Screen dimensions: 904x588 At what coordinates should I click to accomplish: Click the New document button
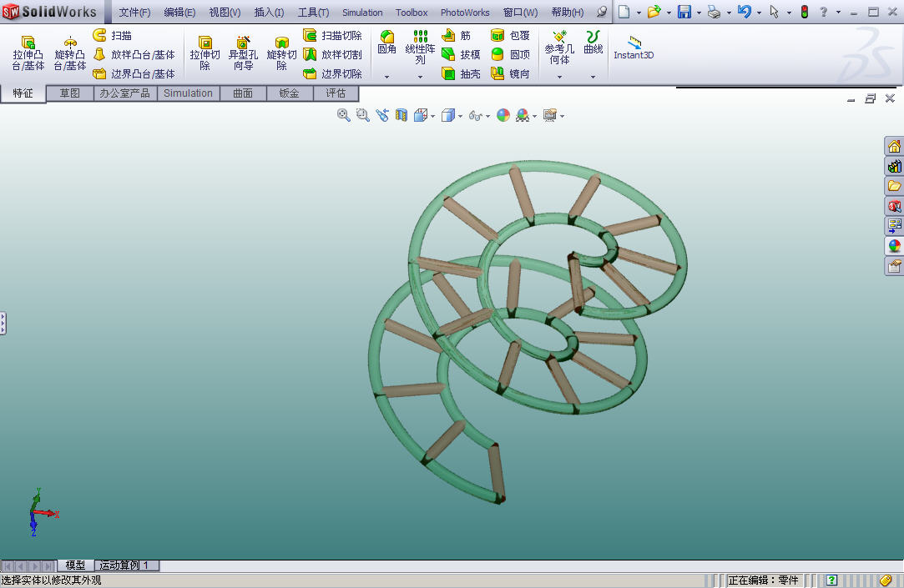pyautogui.click(x=624, y=12)
